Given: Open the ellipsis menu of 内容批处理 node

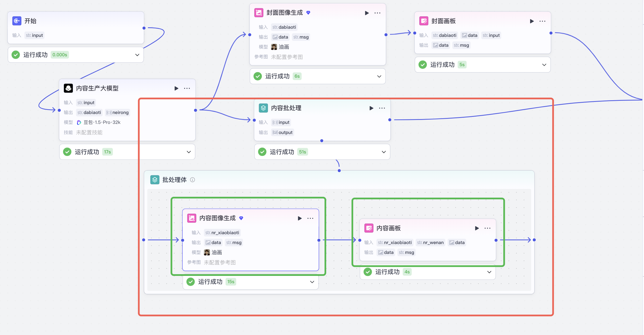Looking at the screenshot, I should pos(382,108).
